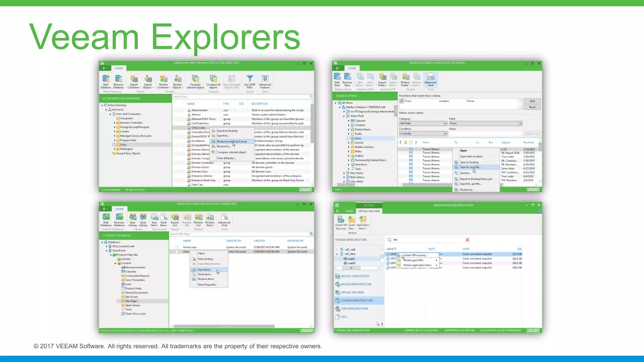Click Add Store icon in Exchange explorer

tap(337, 80)
